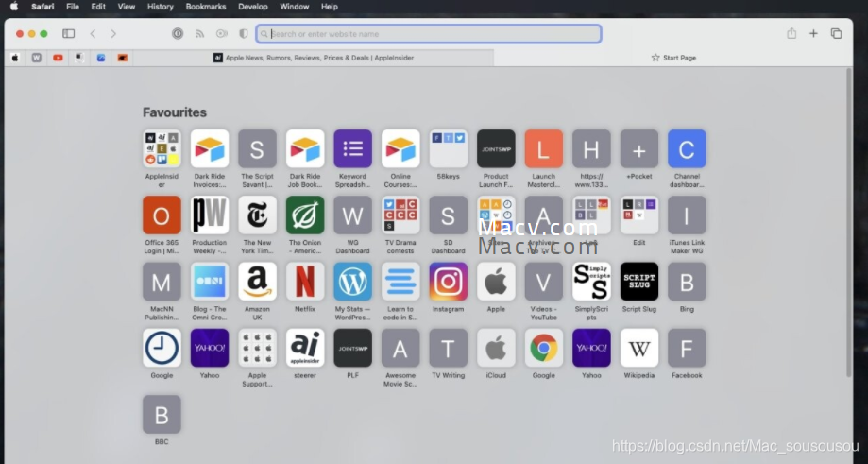Open SD Dashboard favourite
The height and width of the screenshot is (464, 868).
449,215
